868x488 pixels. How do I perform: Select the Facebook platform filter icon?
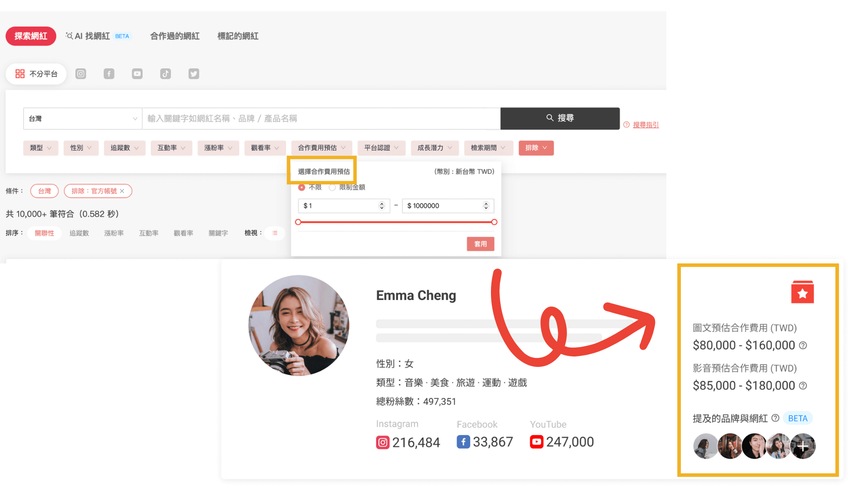point(109,74)
